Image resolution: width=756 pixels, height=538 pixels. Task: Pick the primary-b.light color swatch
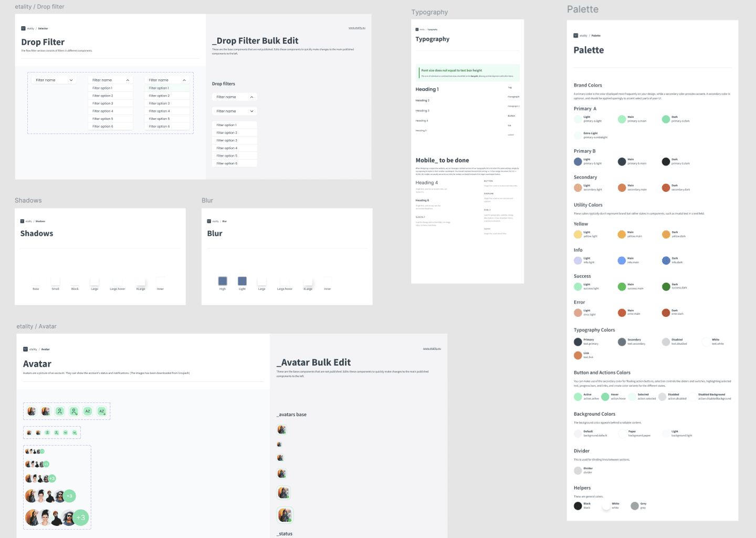click(578, 161)
